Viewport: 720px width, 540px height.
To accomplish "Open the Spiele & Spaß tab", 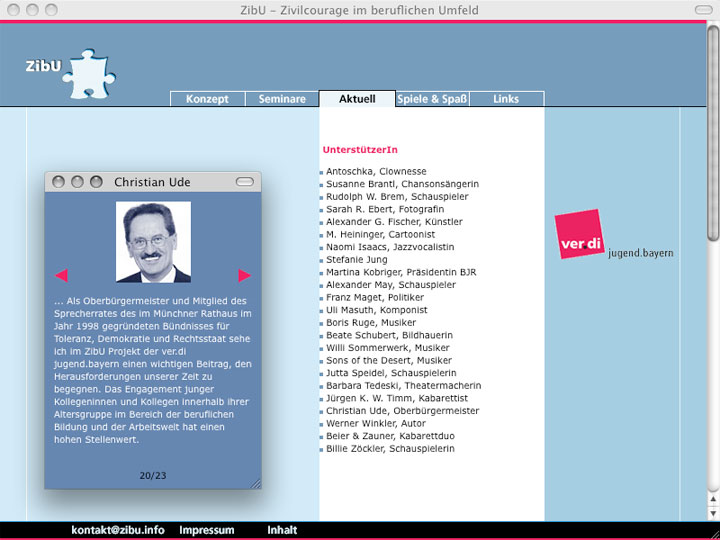I will click(432, 99).
